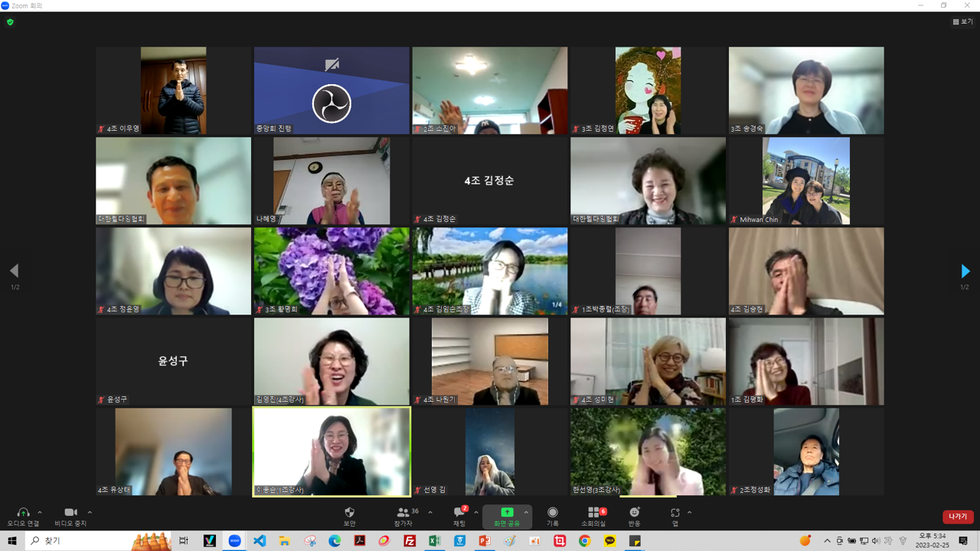Expand audio options arrow next to 오디오 연결
The height and width of the screenshot is (551, 980).
click(x=40, y=513)
